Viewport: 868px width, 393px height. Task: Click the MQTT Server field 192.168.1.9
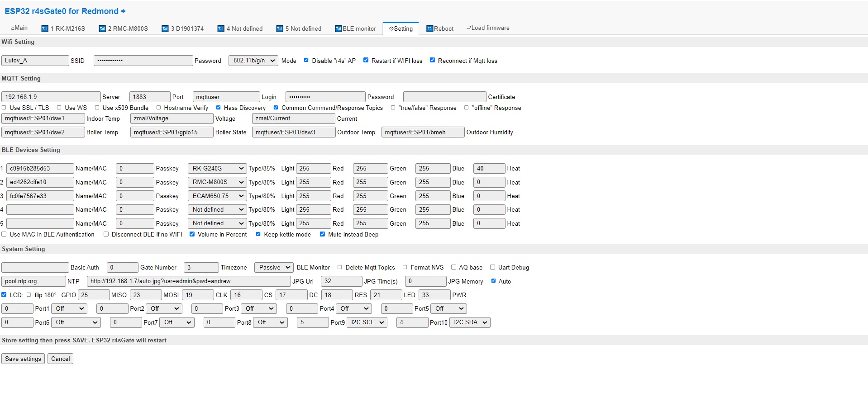(51, 97)
